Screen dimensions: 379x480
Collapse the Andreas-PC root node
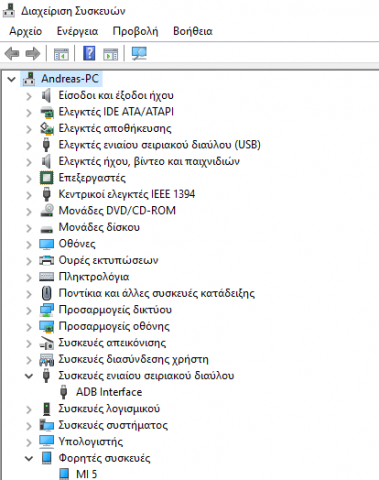click(x=12, y=79)
